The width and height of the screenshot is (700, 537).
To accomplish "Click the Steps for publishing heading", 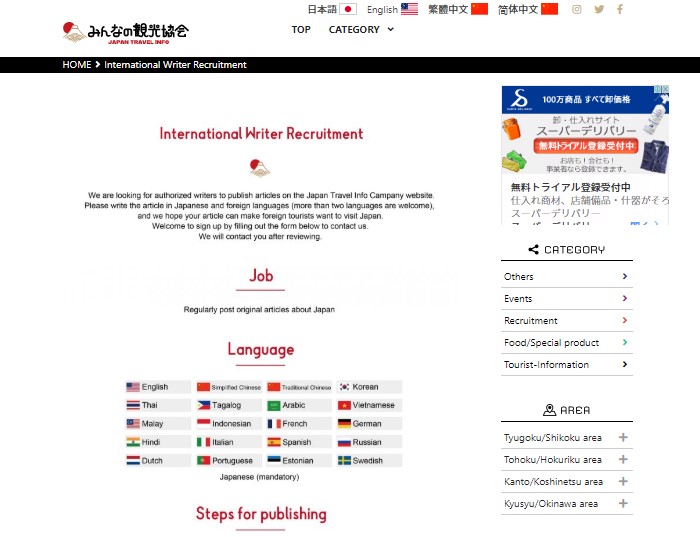I will click(x=261, y=513).
